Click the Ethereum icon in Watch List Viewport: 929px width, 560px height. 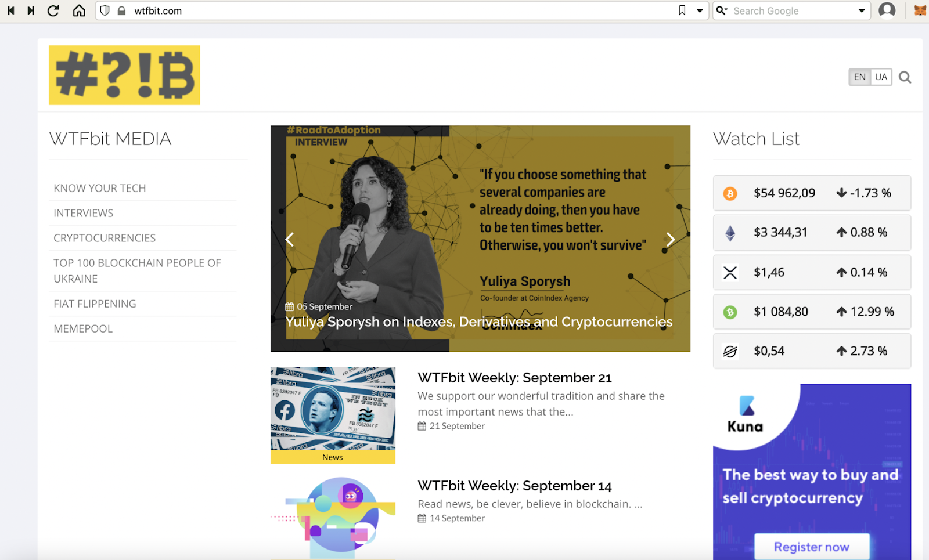pyautogui.click(x=730, y=233)
